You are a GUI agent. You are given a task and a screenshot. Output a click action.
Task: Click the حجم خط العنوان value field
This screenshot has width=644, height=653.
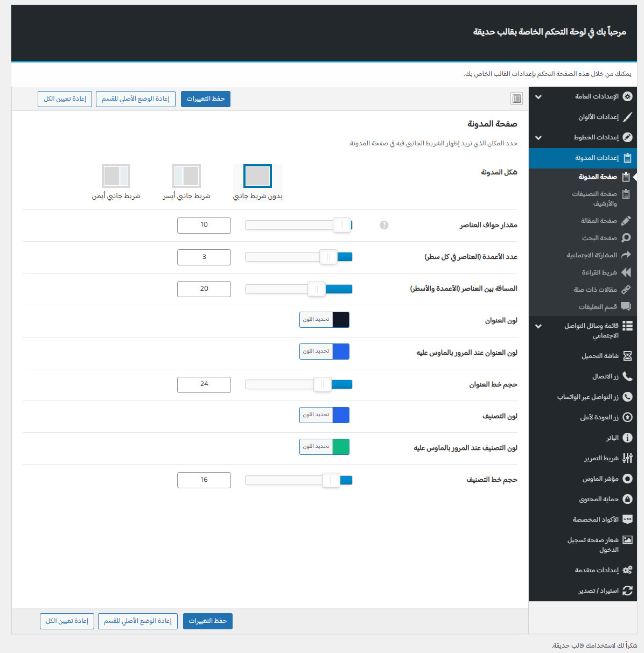204,384
